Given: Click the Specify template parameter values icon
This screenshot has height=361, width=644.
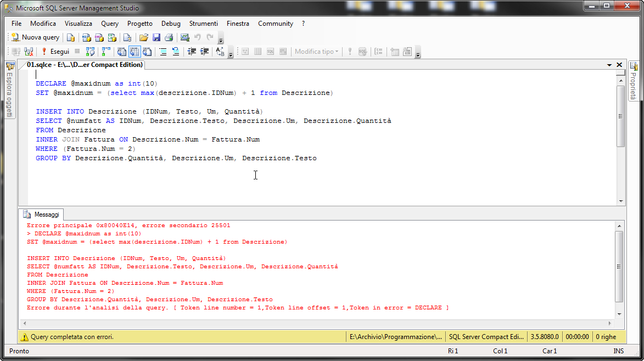Looking at the screenshot, I should [220, 52].
